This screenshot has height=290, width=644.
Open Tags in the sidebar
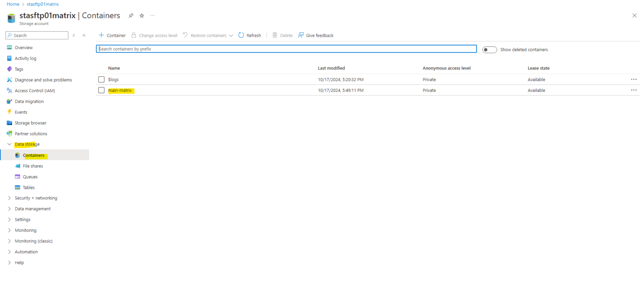coord(19,69)
